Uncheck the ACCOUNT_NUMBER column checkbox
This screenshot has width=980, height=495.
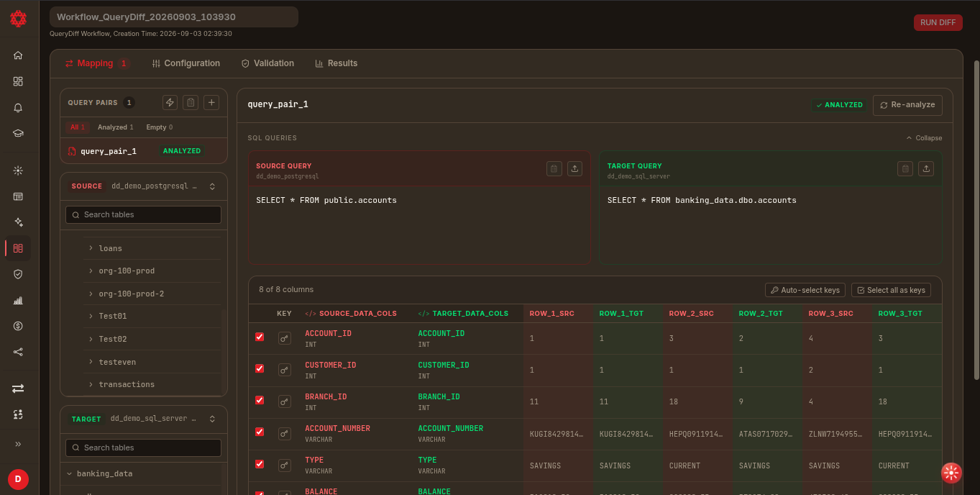[260, 432]
